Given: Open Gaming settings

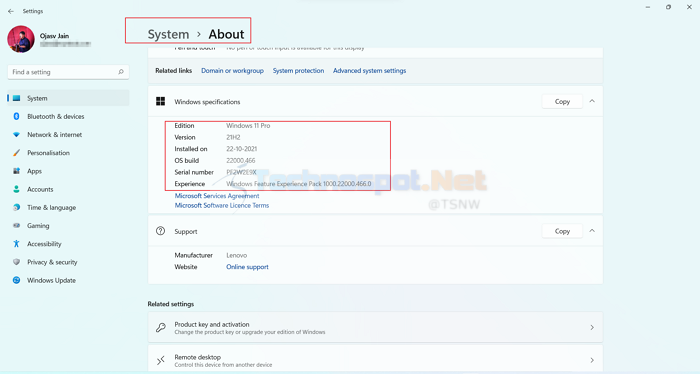Looking at the screenshot, I should tap(68, 226).
